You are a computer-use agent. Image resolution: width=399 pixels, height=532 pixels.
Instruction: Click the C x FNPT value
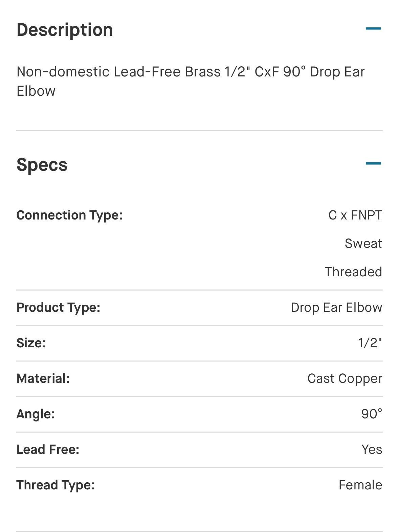[355, 215]
